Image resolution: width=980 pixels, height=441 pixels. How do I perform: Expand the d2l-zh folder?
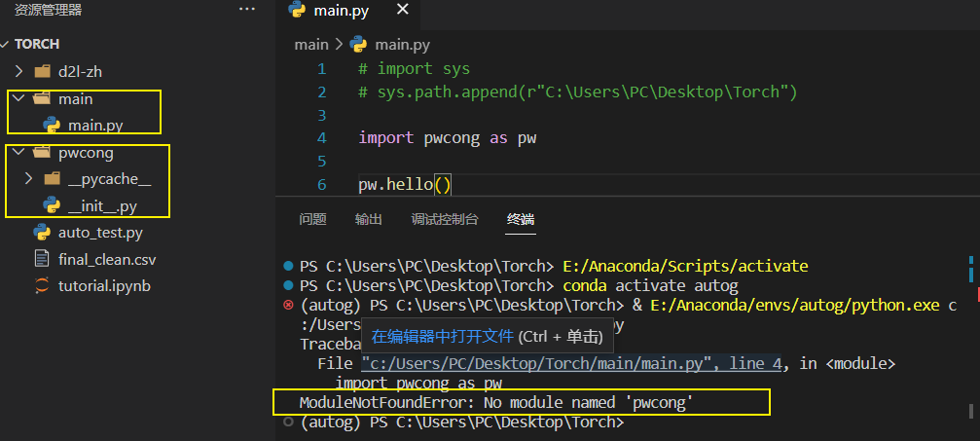[18, 72]
